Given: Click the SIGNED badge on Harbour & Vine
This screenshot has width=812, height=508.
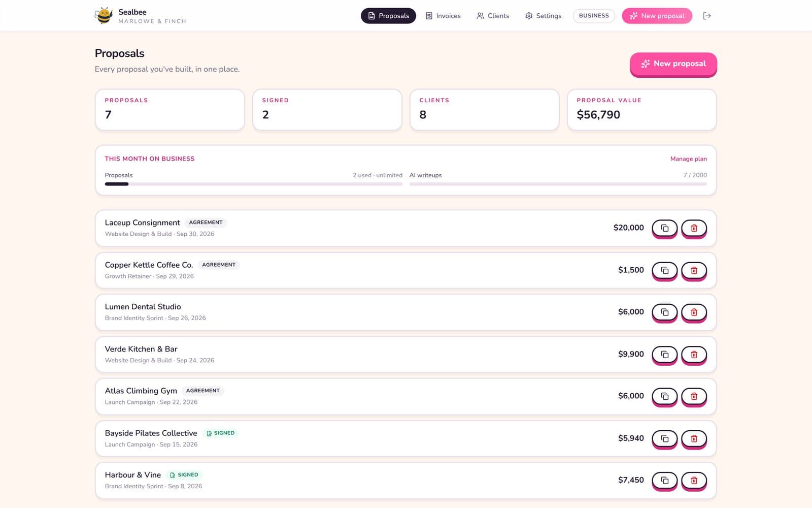Looking at the screenshot, I should point(184,475).
